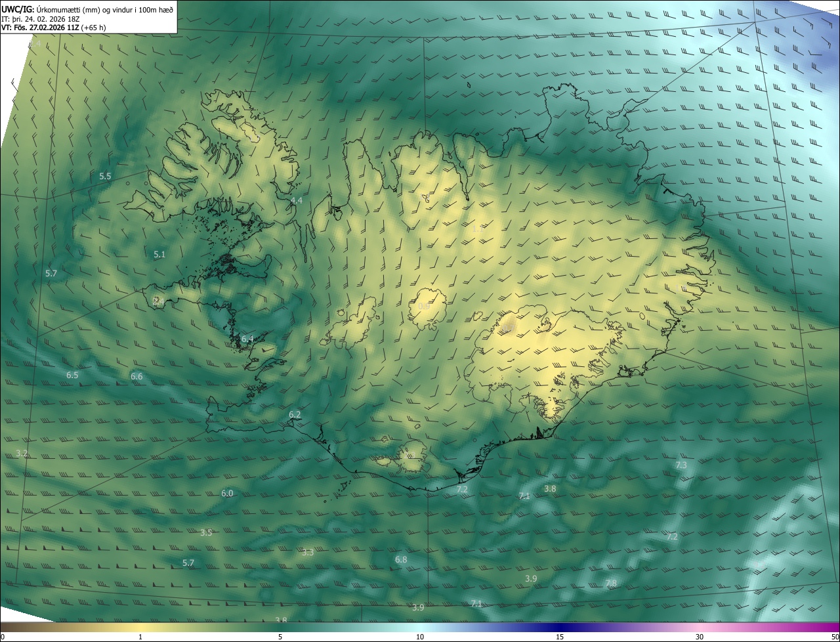Click the 6.6 value label on the map
The height and width of the screenshot is (642, 840).
point(136,377)
